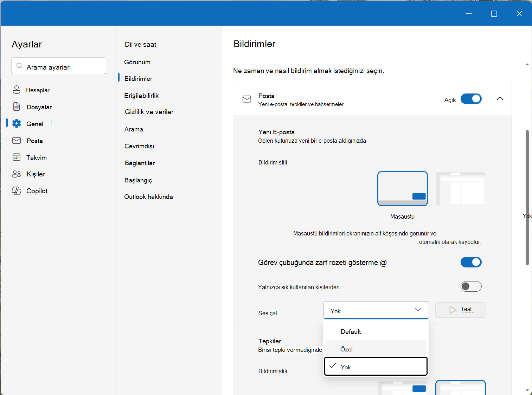Open Çevrimdışı settings

(139, 146)
